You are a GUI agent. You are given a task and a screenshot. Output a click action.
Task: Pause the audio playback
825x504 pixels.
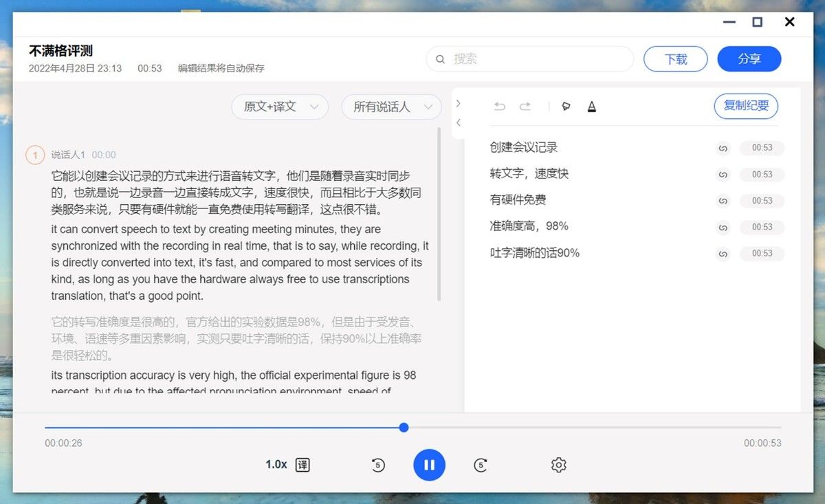tap(430, 465)
